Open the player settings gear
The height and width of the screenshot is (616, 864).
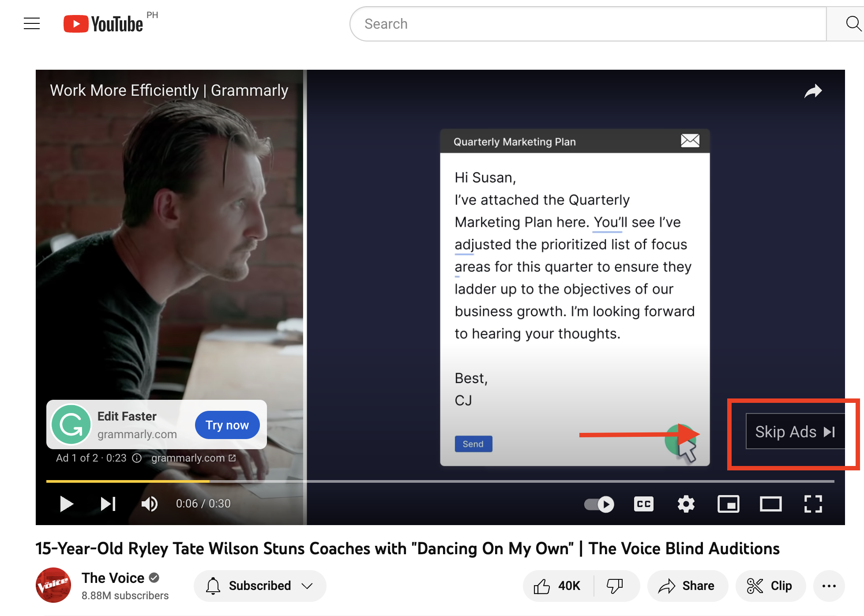tap(686, 504)
